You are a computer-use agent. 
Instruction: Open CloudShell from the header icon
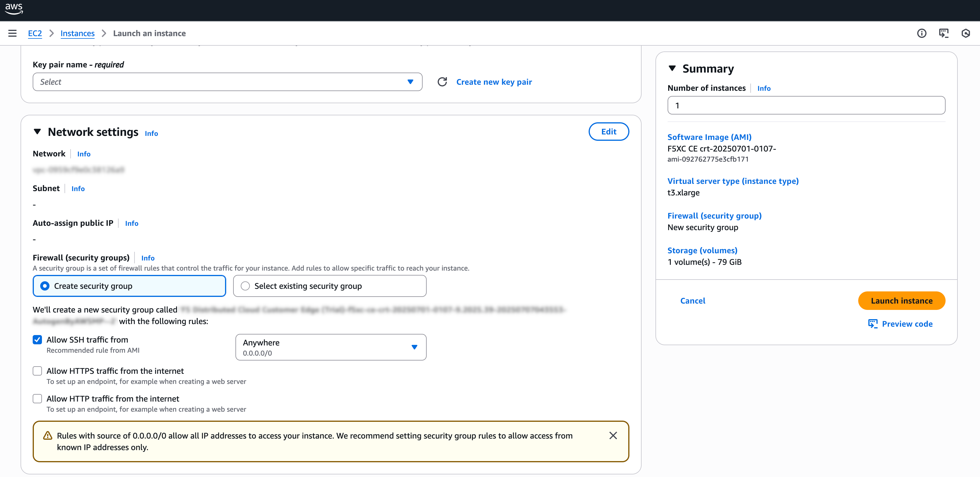(944, 33)
